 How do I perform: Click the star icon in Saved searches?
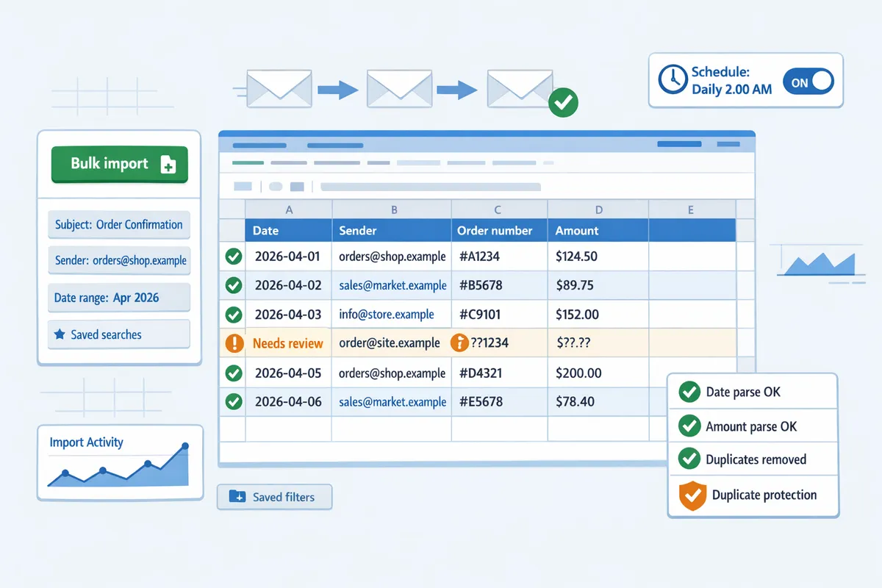pyautogui.click(x=60, y=334)
